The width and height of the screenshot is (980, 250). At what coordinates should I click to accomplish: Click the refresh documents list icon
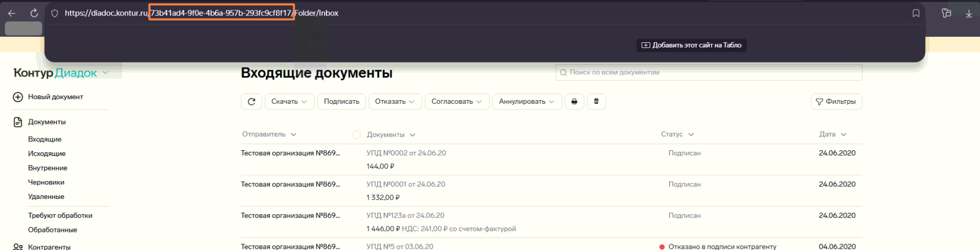[251, 102]
